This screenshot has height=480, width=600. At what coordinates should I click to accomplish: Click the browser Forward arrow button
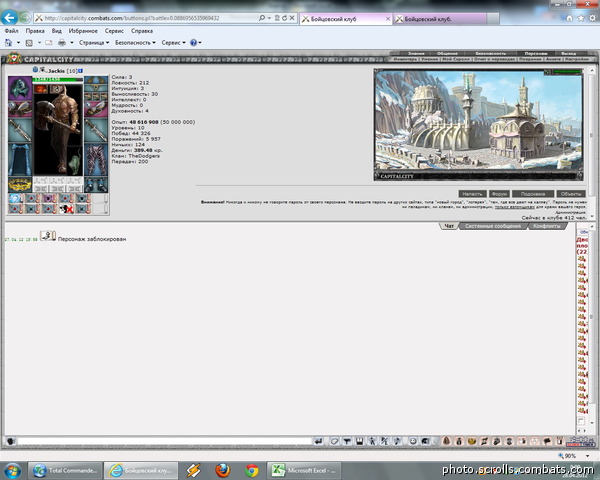pos(25,18)
